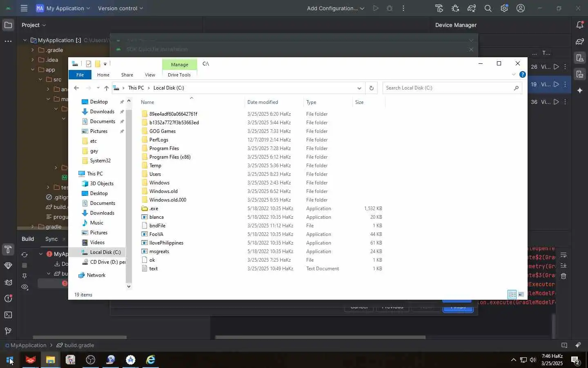Open actions menu for device row 36

[565, 102]
